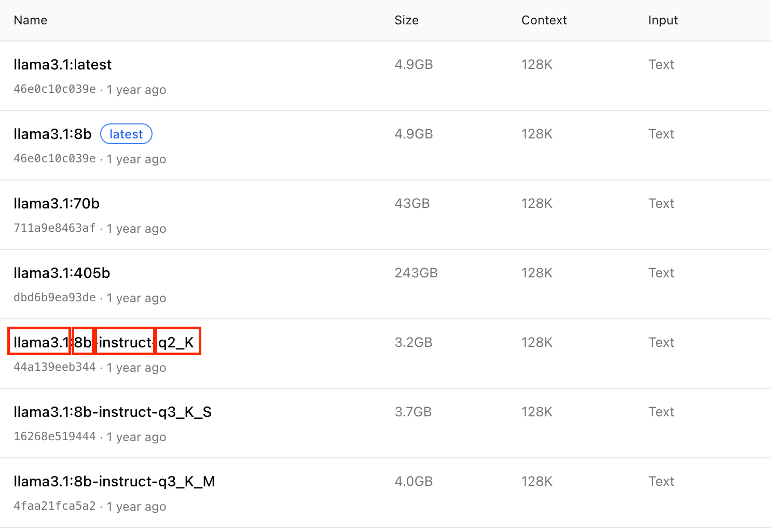The image size is (771, 532).
Task: Click the Context column header
Action: pos(544,20)
